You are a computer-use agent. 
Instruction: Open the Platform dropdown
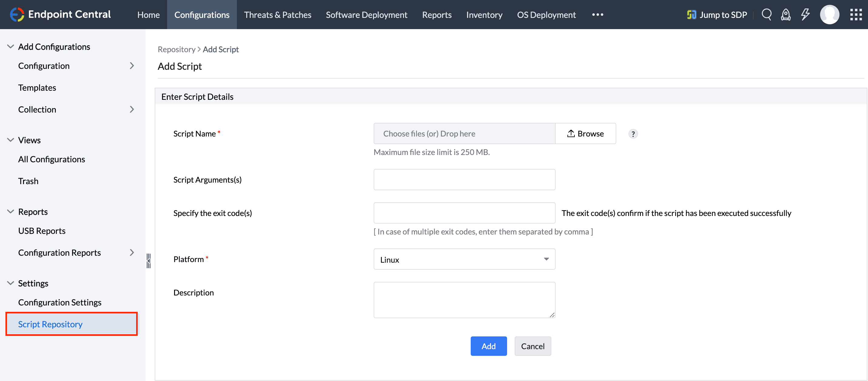click(x=464, y=259)
